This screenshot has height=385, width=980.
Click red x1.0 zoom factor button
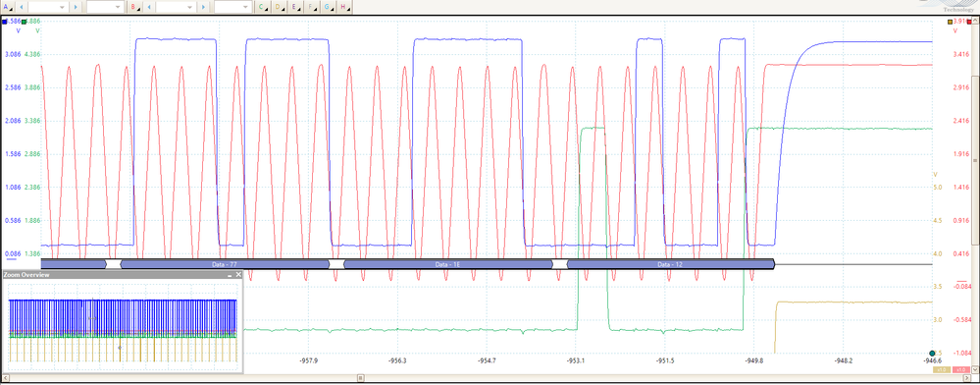click(960, 369)
